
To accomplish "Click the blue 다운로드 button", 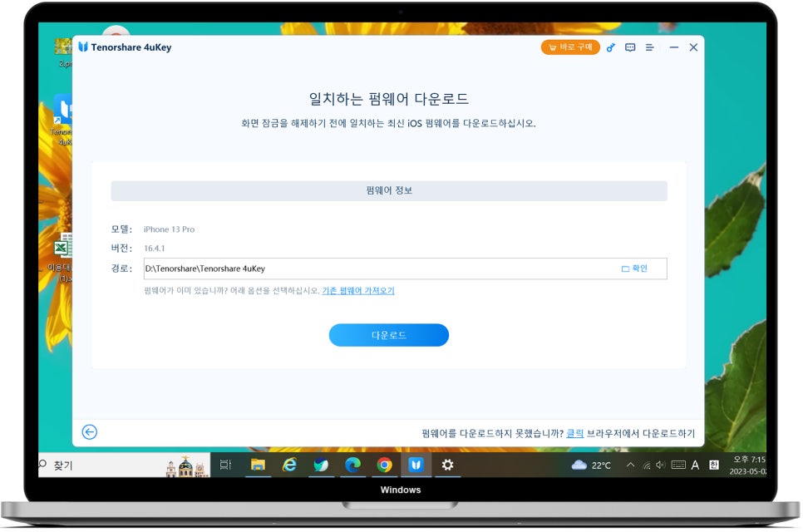I will click(x=389, y=335).
